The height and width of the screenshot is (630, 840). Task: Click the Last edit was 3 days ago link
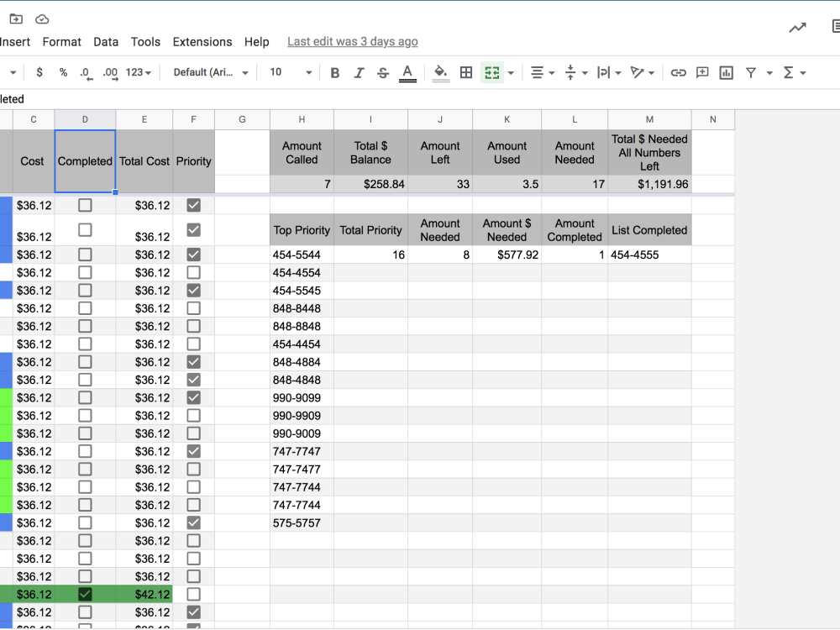tap(352, 41)
